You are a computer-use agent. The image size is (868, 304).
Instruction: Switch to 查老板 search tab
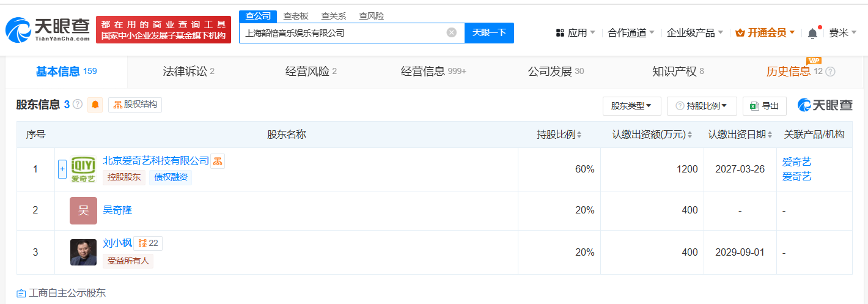click(x=296, y=17)
